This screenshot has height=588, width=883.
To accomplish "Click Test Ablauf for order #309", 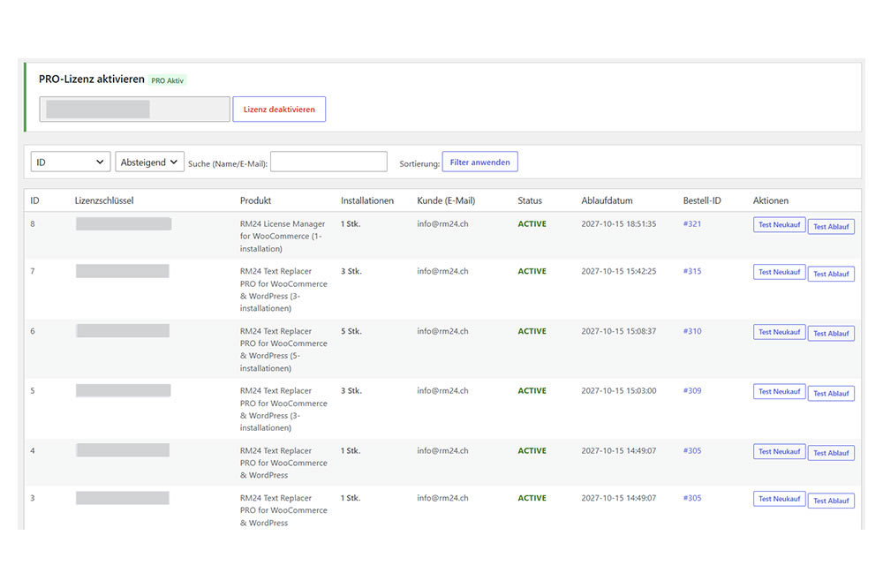I will (831, 393).
